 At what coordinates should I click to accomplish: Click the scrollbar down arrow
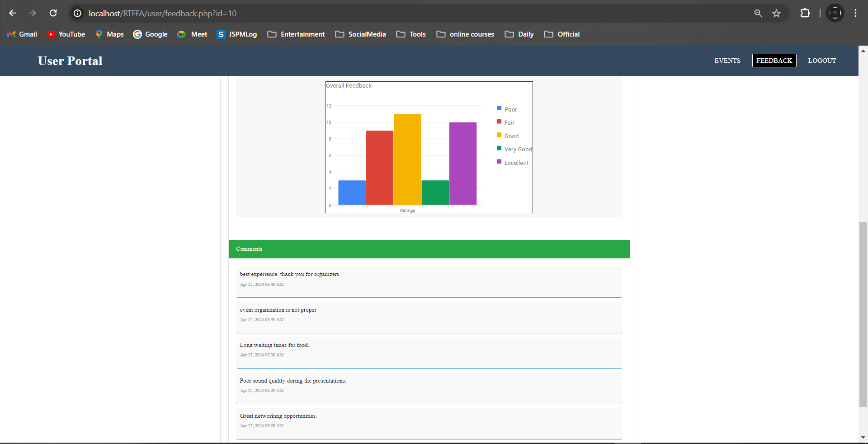[x=863, y=438]
